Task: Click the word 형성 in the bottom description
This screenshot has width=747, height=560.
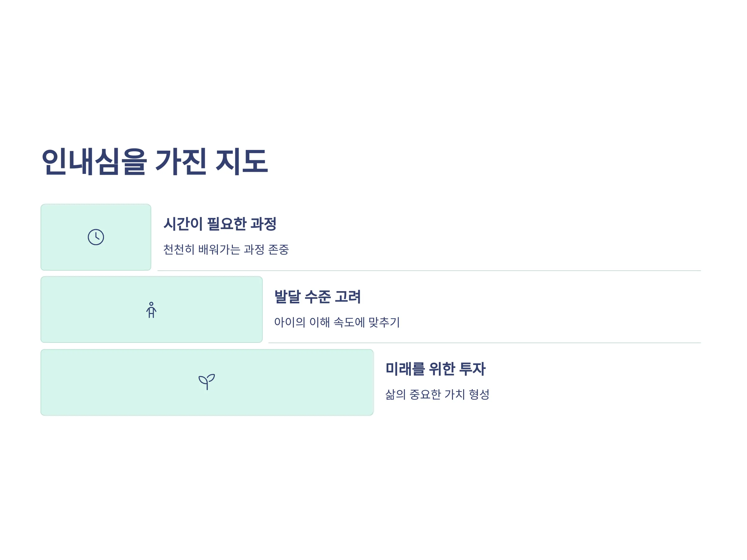Action: coord(479,394)
